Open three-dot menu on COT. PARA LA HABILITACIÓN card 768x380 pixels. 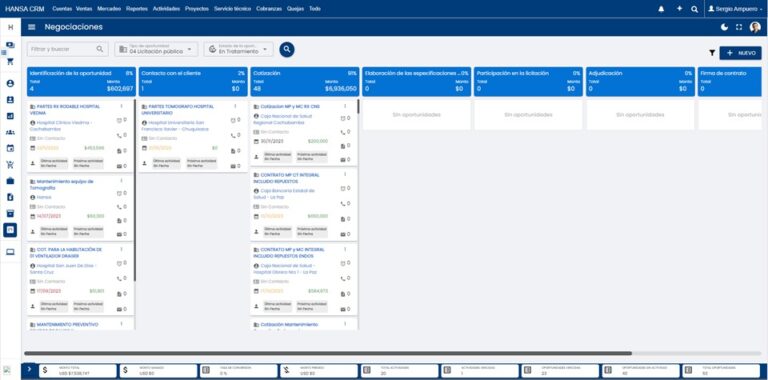point(121,249)
